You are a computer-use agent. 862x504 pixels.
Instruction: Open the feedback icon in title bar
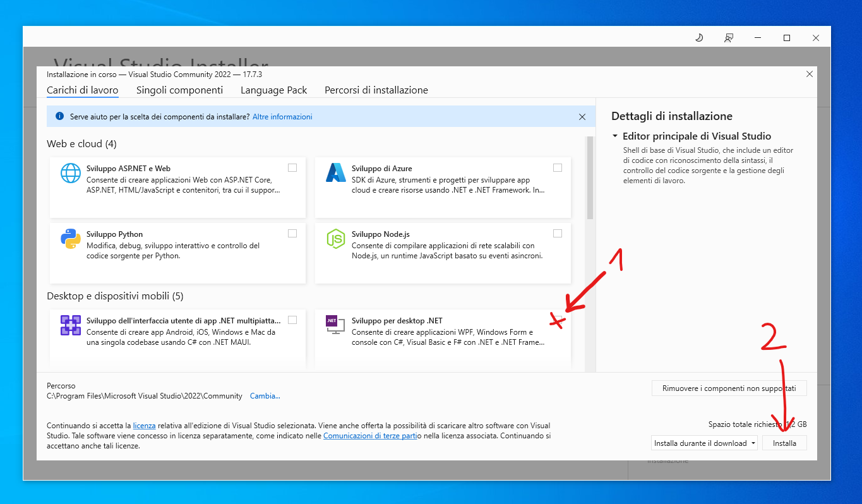[x=729, y=38]
